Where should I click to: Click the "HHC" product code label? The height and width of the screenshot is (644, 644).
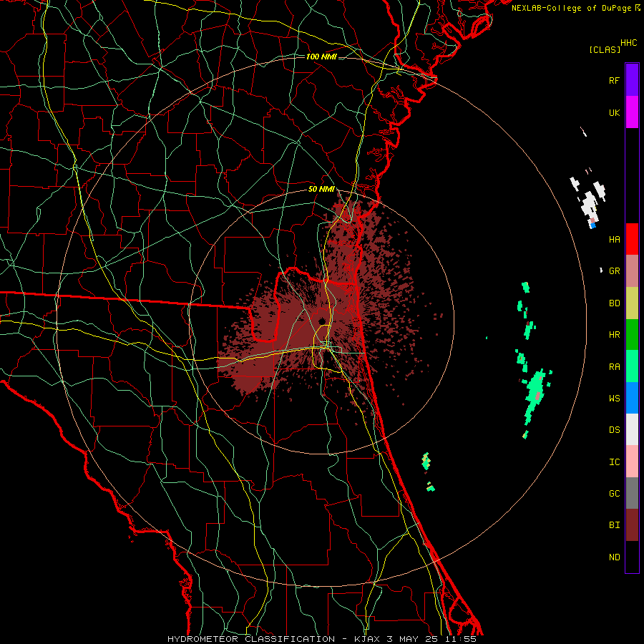[628, 43]
